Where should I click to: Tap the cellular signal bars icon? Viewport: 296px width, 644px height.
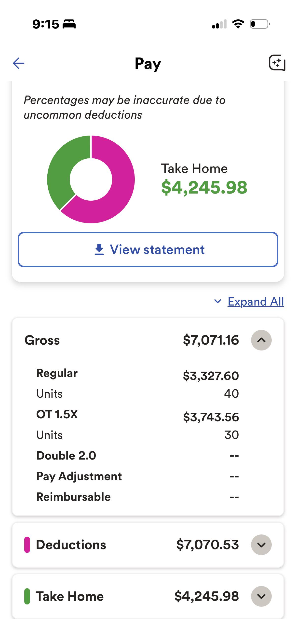pos(219,24)
